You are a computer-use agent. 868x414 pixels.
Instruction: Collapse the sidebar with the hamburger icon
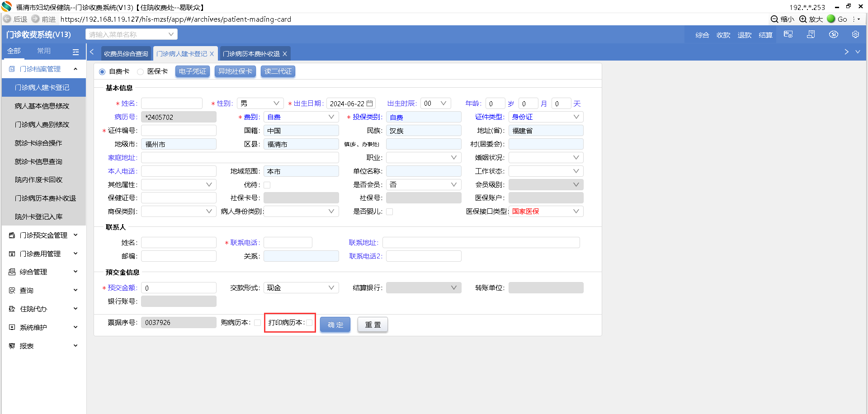(75, 52)
